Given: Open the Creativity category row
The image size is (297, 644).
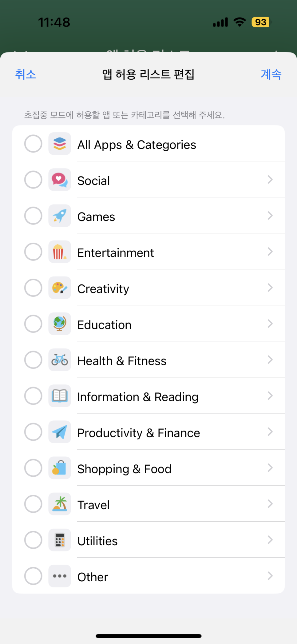Looking at the screenshot, I should (148, 288).
